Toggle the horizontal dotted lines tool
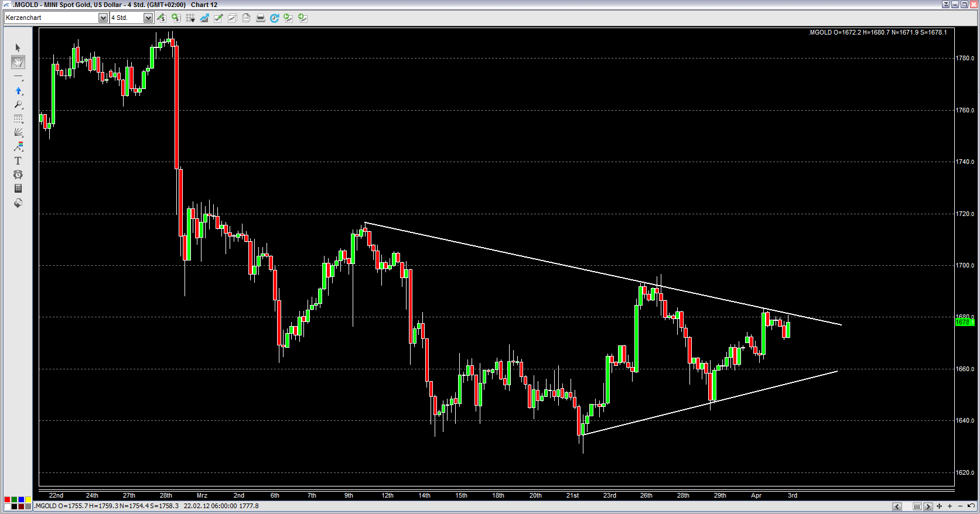980x514 pixels. pos(18,119)
